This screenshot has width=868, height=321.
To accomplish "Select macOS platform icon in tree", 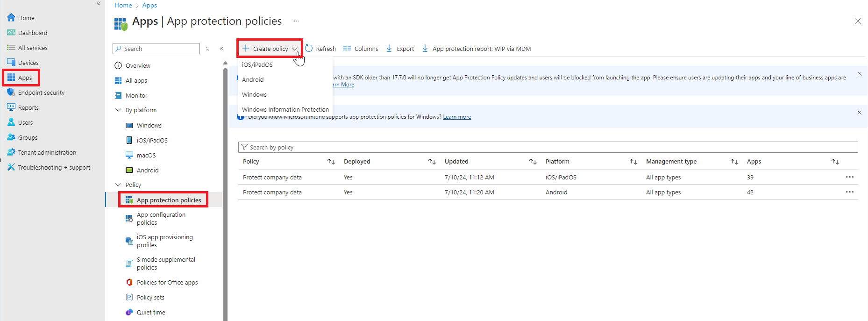I will 129,155.
